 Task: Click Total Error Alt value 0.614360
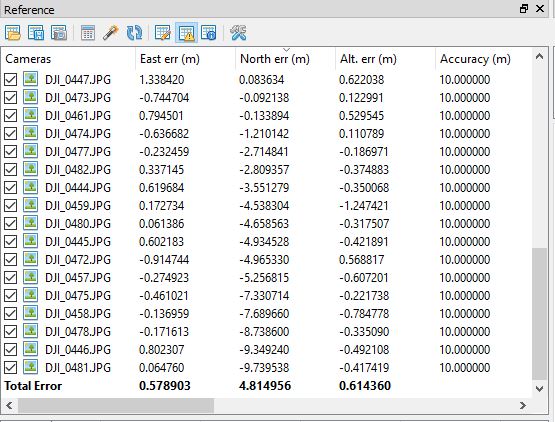(365, 386)
